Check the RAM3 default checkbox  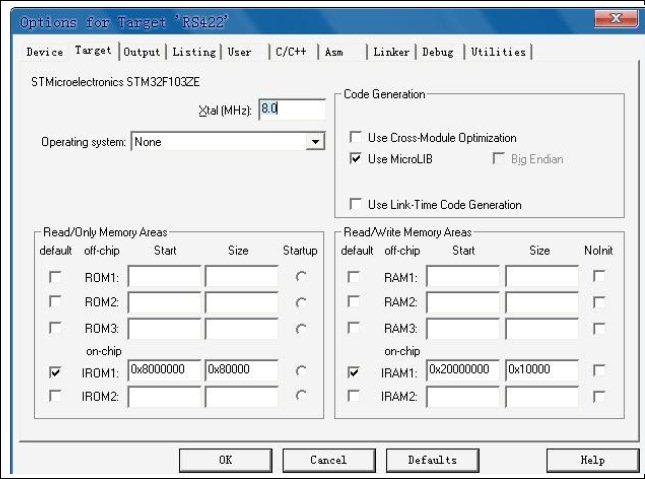(x=354, y=328)
